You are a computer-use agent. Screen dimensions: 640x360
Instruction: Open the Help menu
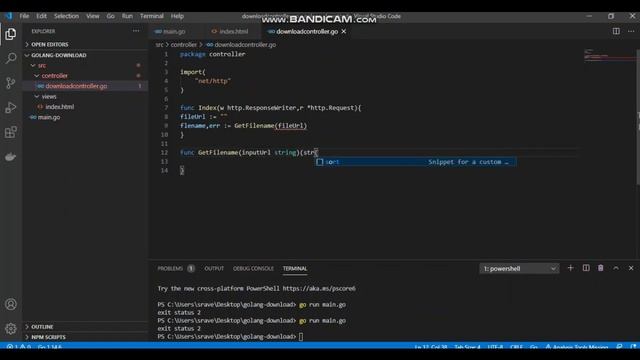[177, 16]
